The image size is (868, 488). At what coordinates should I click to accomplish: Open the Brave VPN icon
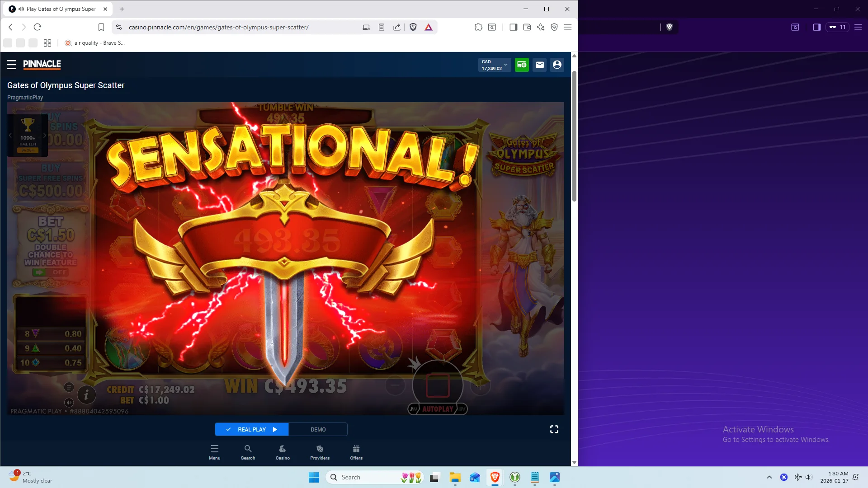click(x=554, y=27)
